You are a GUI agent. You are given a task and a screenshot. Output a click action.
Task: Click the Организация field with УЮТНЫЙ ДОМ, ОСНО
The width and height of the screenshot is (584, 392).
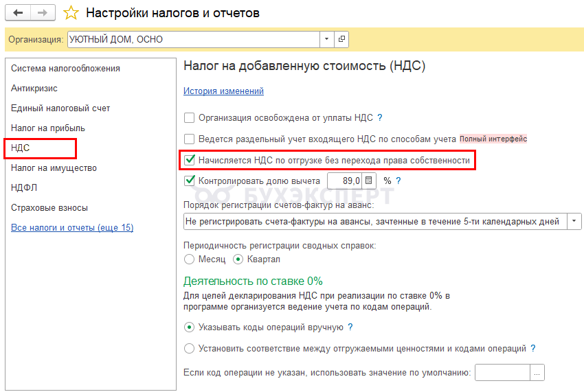[x=194, y=39]
